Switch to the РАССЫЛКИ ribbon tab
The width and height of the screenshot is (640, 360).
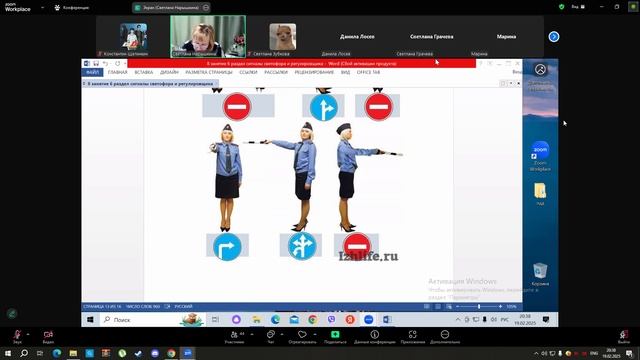[276, 72]
